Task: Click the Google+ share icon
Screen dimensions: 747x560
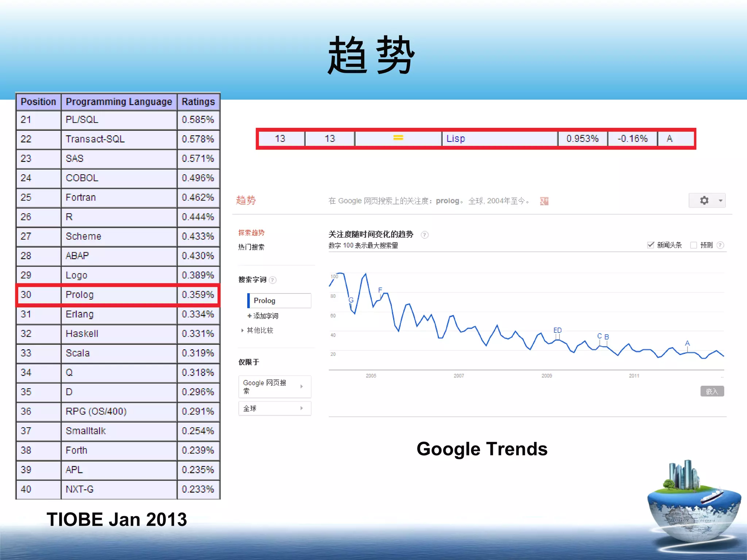Action: coord(544,201)
